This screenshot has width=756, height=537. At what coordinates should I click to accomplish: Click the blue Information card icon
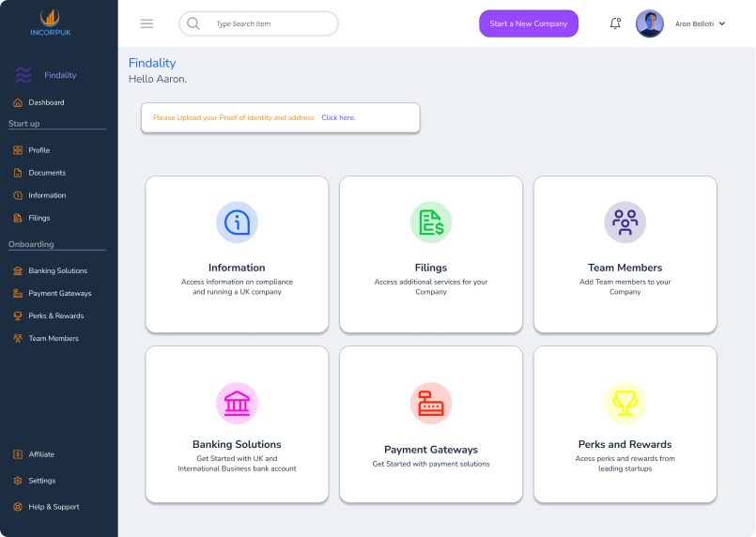(x=237, y=222)
